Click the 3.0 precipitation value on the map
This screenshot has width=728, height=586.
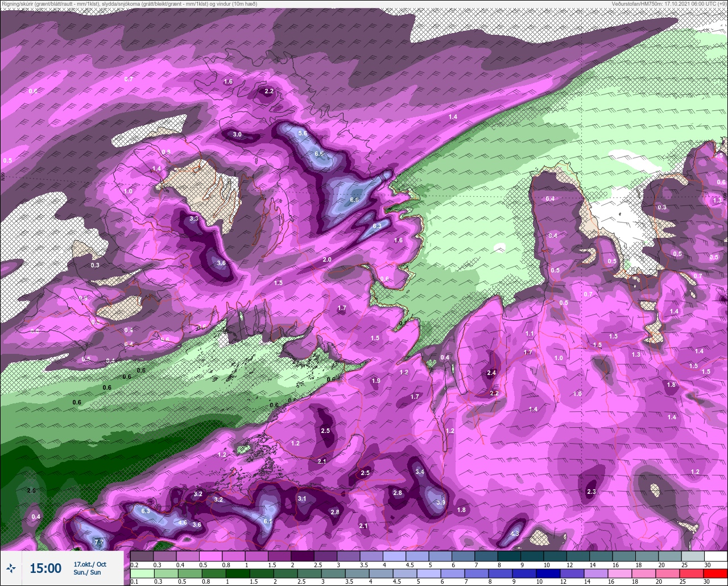pyautogui.click(x=237, y=135)
